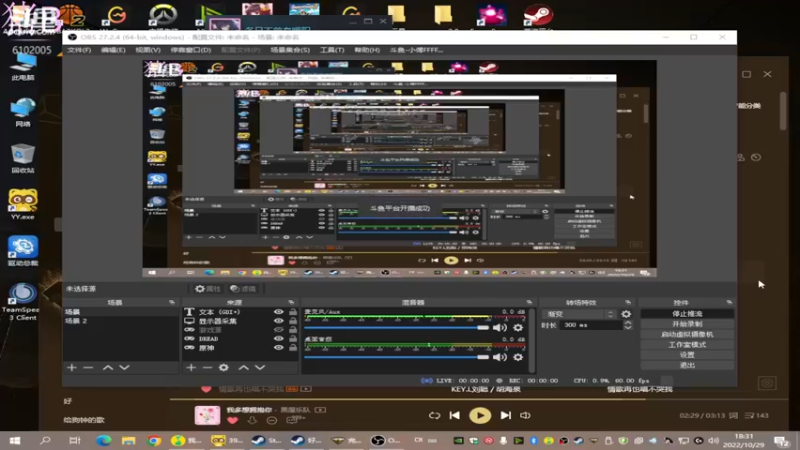This screenshot has height=450, width=800.
Task: Open the 视图(V) menu
Action: pyautogui.click(x=148, y=50)
